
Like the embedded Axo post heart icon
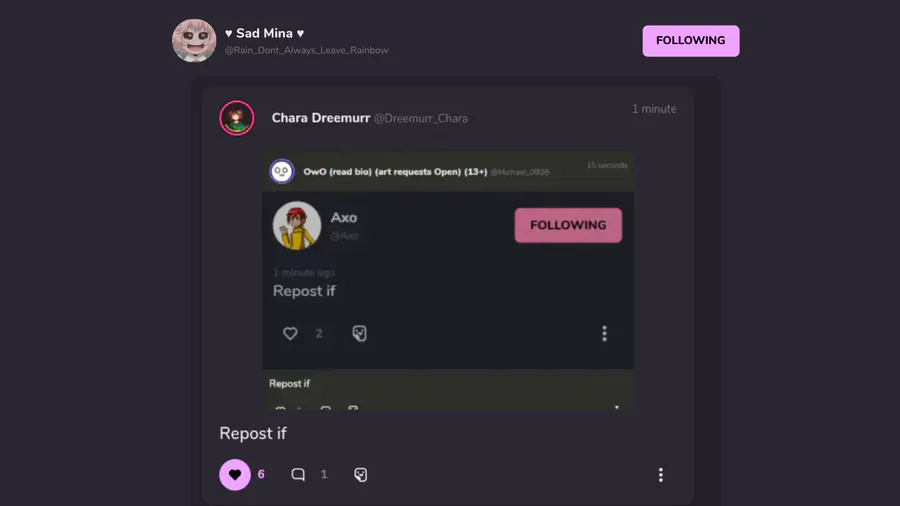(x=290, y=333)
